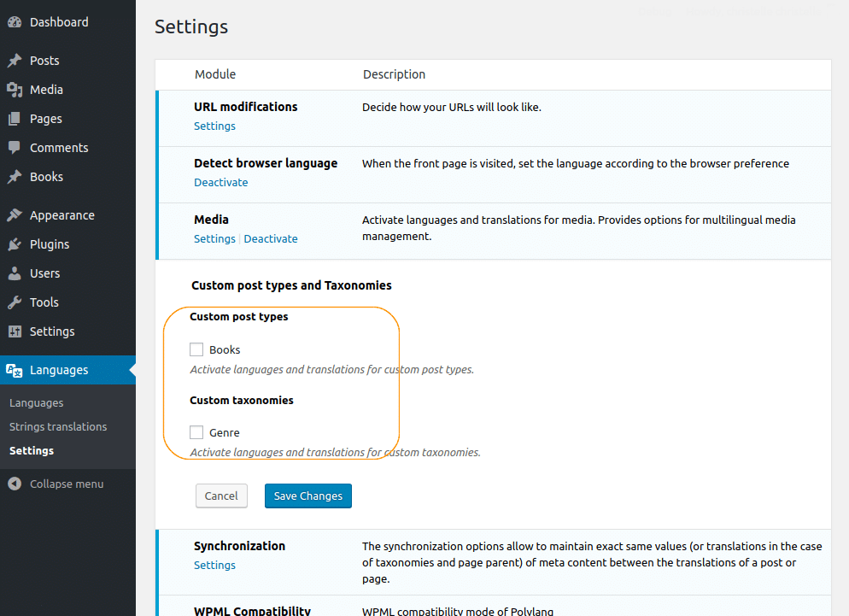Click the Custom post types and Taxonomies heading
Viewport: 849px width, 616px height.
[291, 285]
